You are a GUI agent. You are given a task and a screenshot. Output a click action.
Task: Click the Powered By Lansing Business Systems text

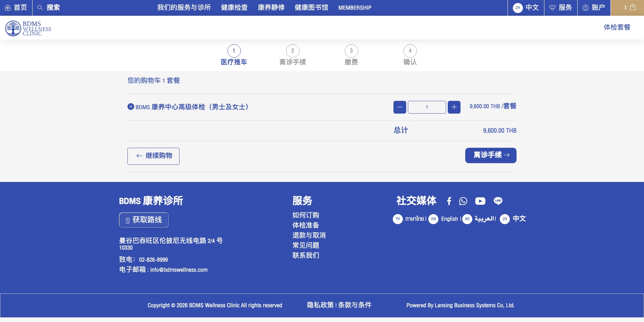click(461, 305)
